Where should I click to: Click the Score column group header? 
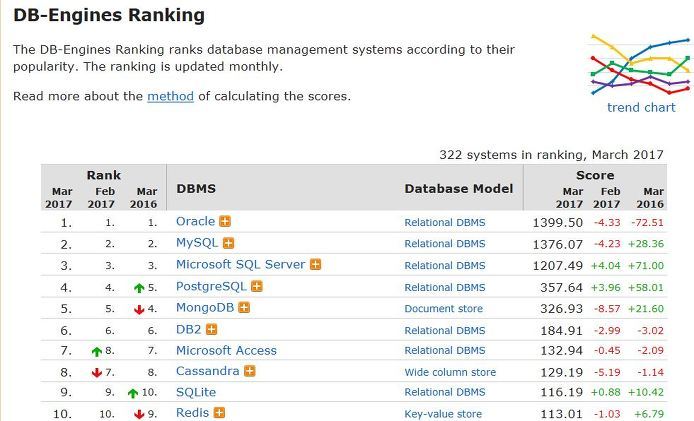(595, 175)
